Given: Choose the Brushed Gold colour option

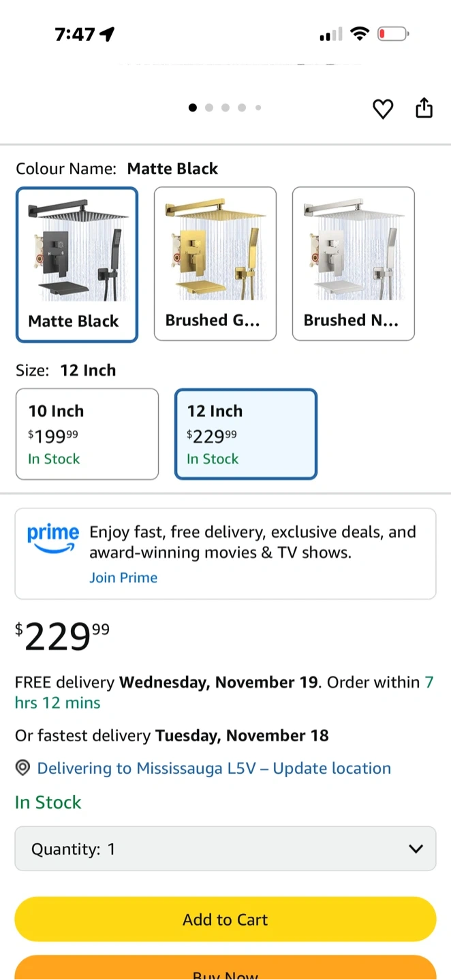Looking at the screenshot, I should (215, 264).
